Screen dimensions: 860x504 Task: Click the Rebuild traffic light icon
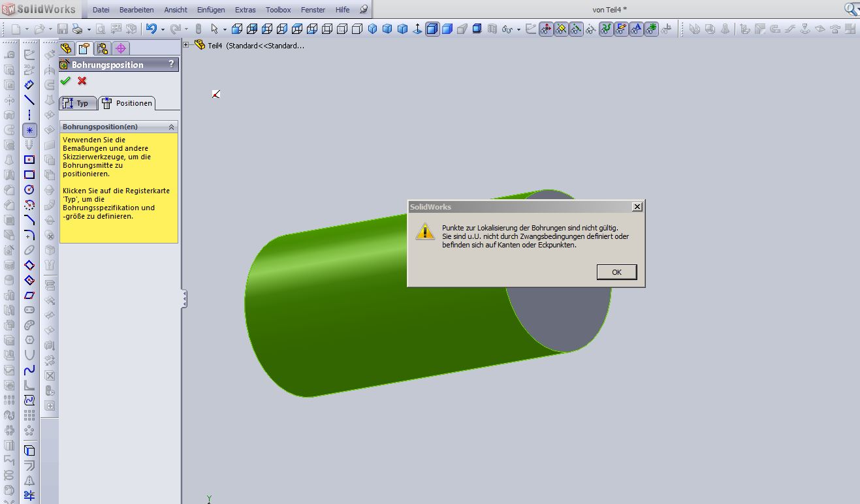pyautogui.click(x=199, y=29)
